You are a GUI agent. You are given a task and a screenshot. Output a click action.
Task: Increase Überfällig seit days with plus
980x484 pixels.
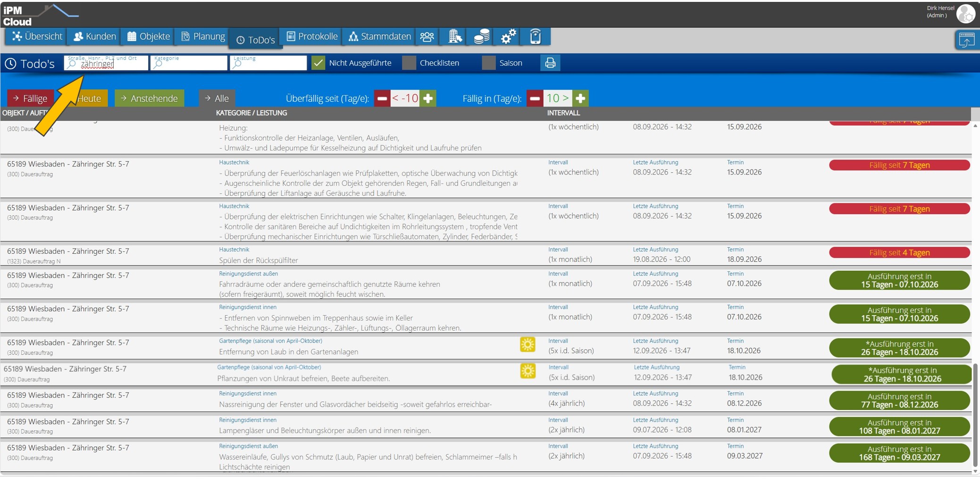pos(428,98)
